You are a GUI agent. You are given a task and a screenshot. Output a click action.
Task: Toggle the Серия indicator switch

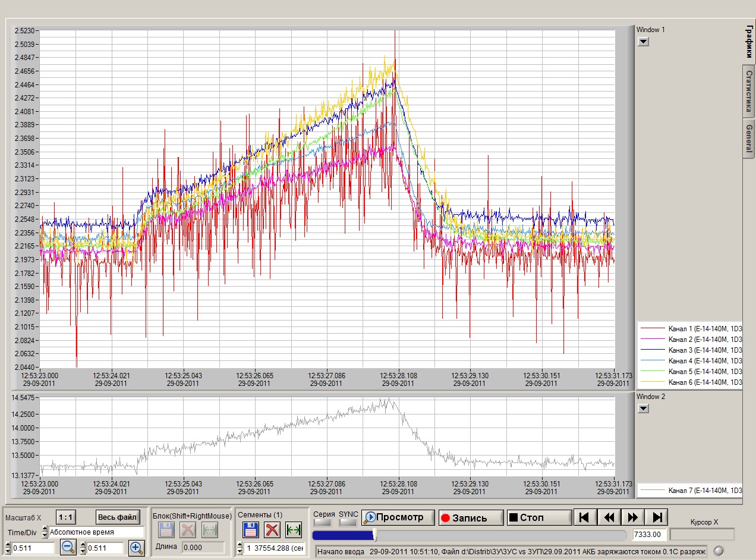click(x=323, y=523)
